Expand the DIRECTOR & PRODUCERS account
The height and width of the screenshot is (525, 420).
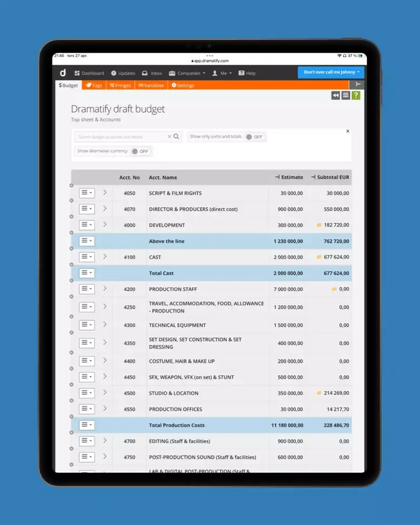tap(105, 208)
